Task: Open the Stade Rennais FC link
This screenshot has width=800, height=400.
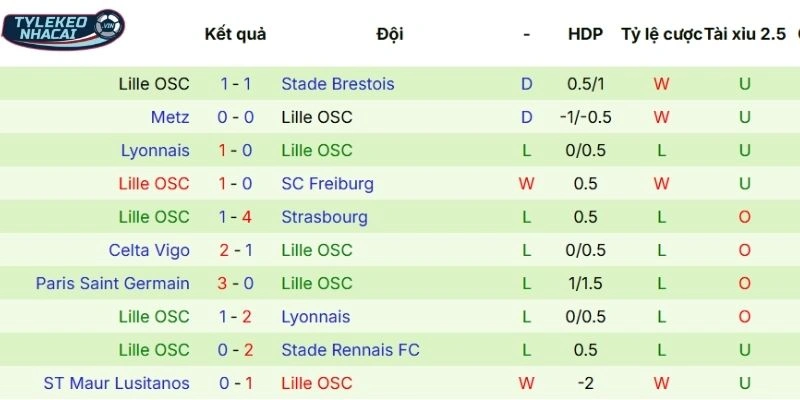Action: coord(351,350)
